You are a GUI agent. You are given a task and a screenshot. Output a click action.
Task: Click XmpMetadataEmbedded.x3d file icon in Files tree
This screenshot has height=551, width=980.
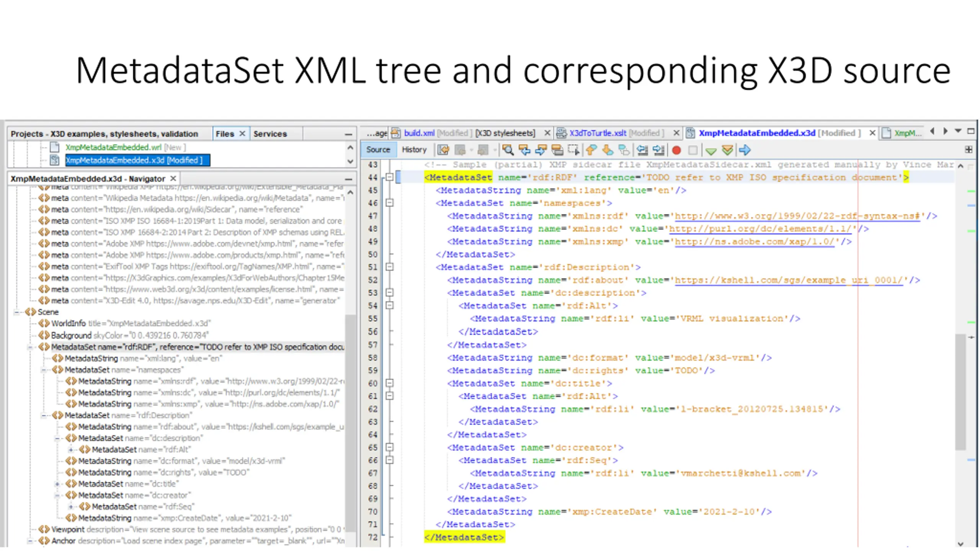pyautogui.click(x=55, y=160)
